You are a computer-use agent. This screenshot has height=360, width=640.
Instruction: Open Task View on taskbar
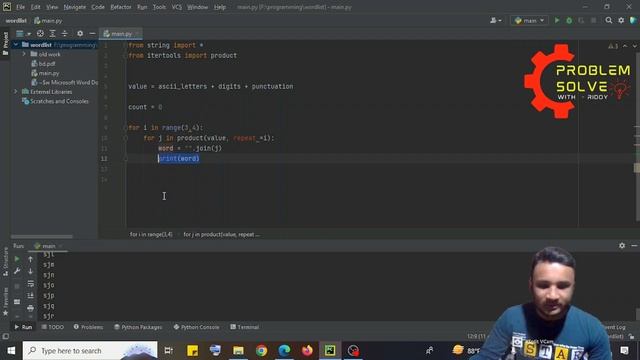click(x=168, y=350)
